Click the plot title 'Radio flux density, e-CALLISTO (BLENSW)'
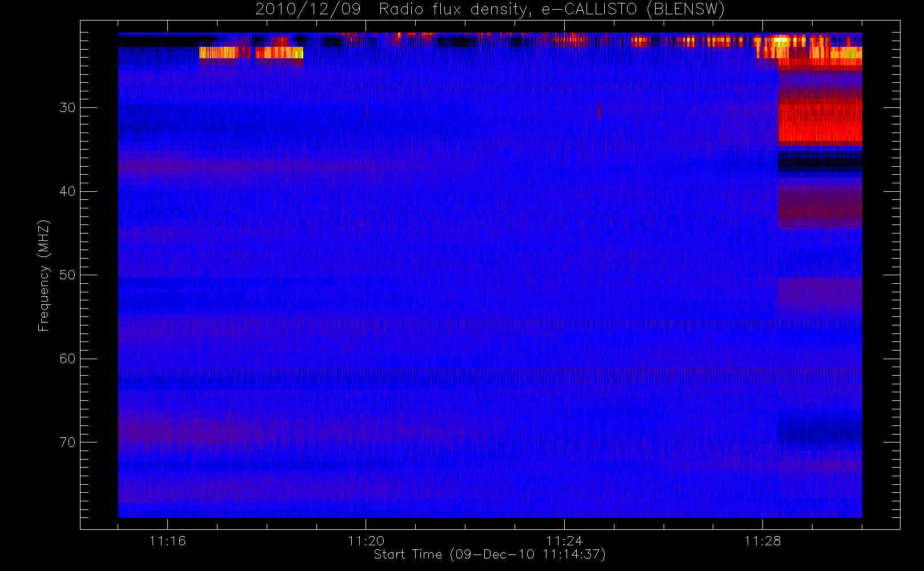 [552, 9]
